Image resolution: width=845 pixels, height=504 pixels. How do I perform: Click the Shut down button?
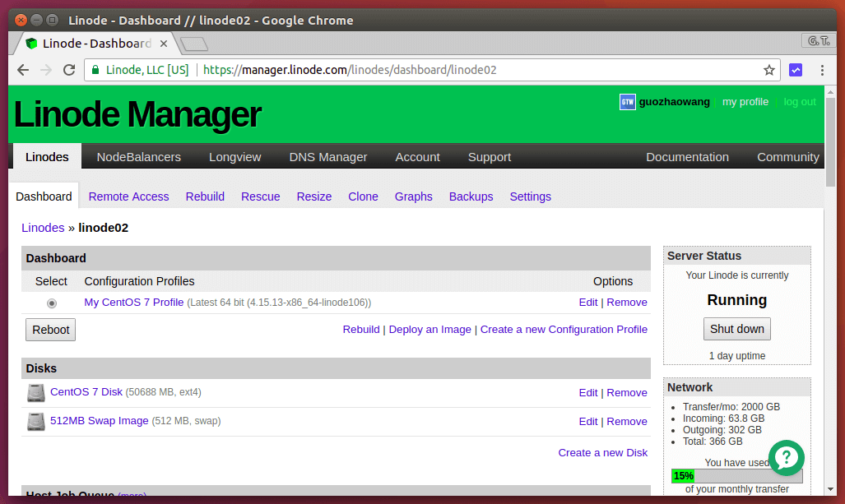[x=737, y=329]
